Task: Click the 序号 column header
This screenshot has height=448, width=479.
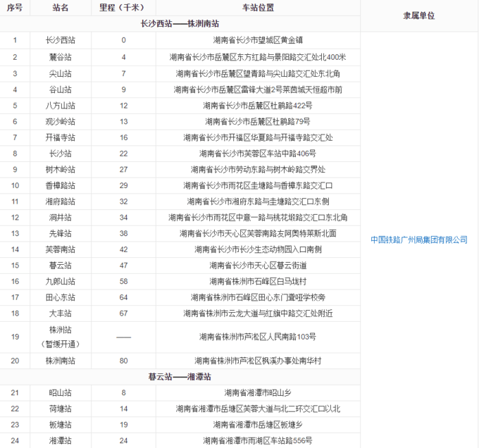Action: point(15,7)
